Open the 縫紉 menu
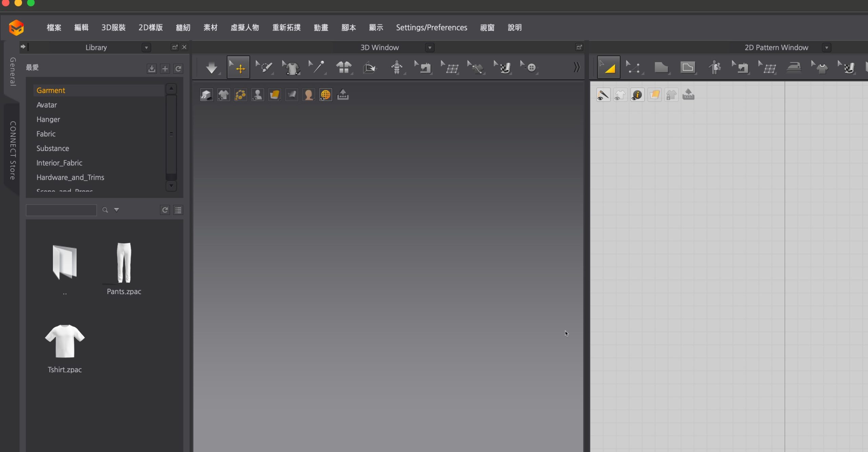 [183, 27]
